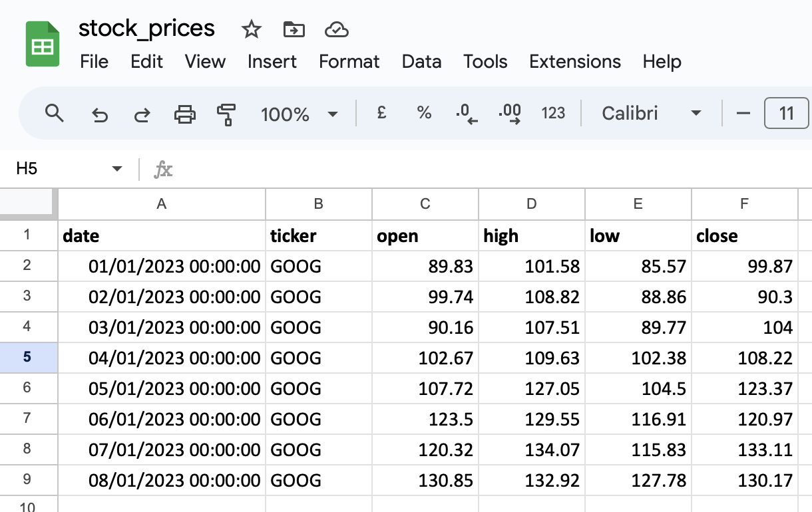
Task: Check the cloud save status icon
Action: point(337,29)
